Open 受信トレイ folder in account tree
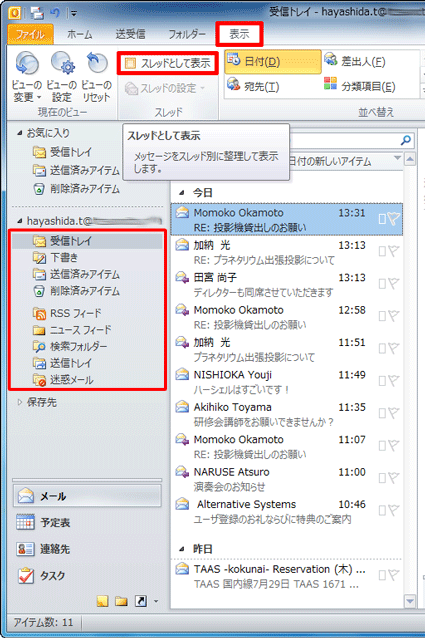Screen dimensions: 425x638 pos(87,241)
